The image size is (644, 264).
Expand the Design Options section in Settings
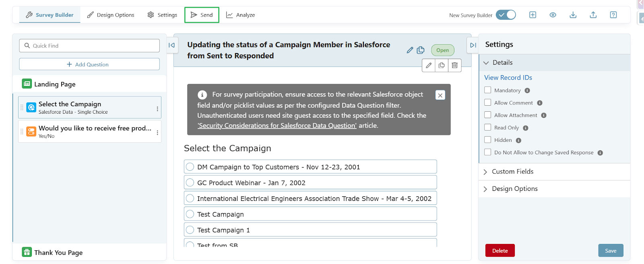click(554, 189)
